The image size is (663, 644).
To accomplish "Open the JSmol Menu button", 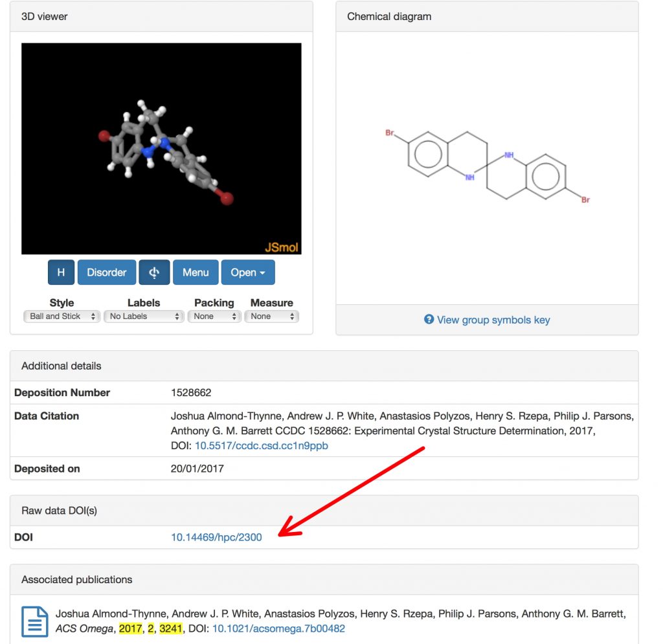I will [x=196, y=272].
